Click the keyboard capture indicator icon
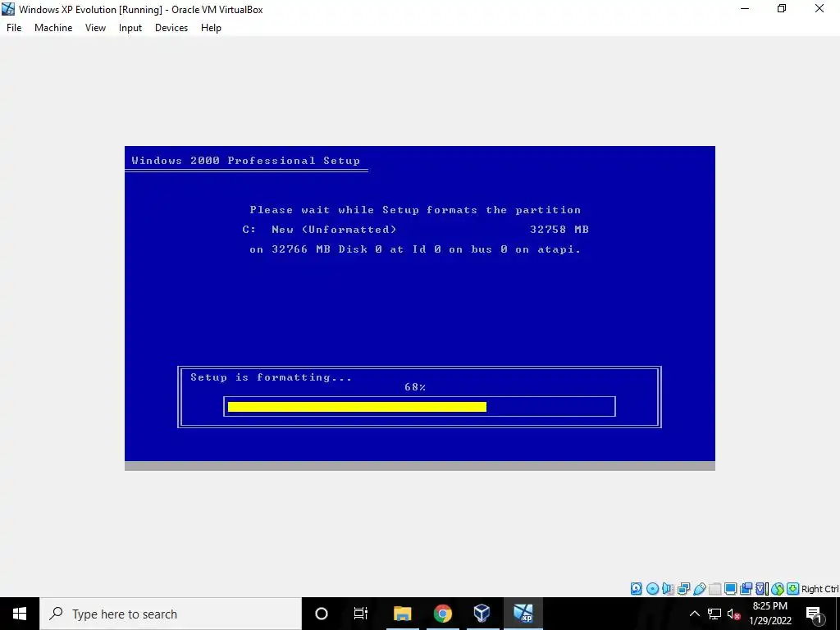This screenshot has width=840, height=630. pos(793,589)
